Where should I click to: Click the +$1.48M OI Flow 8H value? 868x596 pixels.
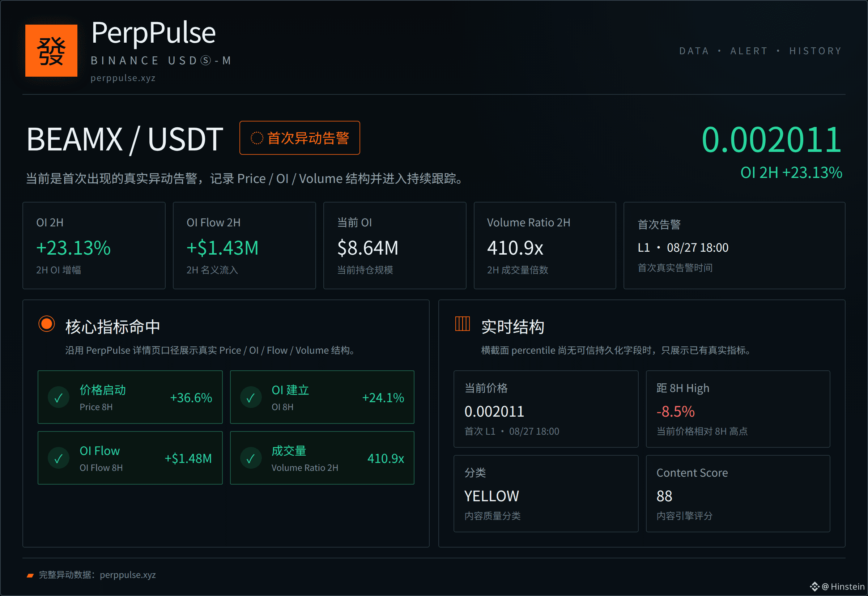188,458
